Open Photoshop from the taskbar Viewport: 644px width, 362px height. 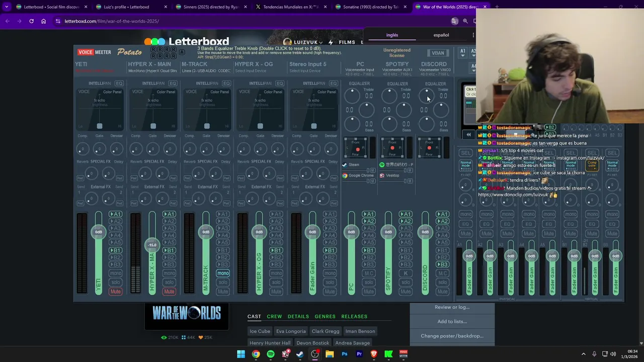(345, 354)
